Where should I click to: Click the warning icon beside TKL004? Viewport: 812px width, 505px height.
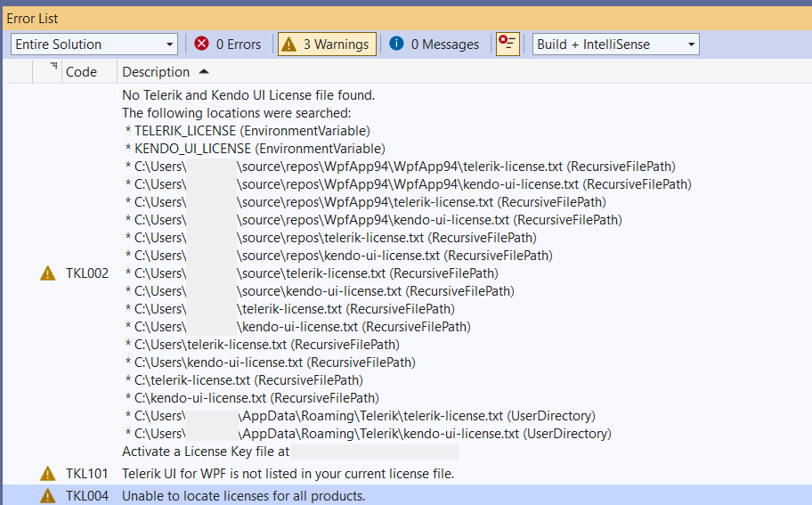point(48,496)
